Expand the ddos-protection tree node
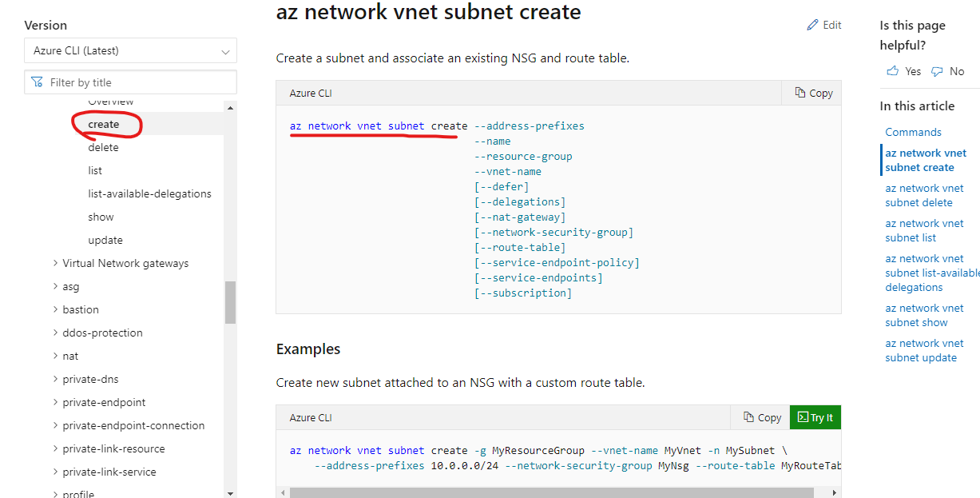This screenshot has height=498, width=980. (x=55, y=333)
